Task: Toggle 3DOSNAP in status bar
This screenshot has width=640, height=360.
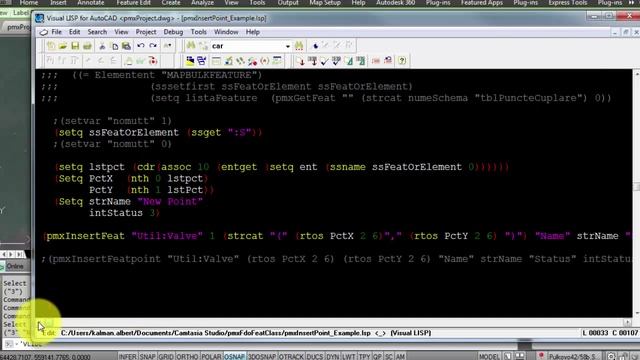Action: coord(262,356)
